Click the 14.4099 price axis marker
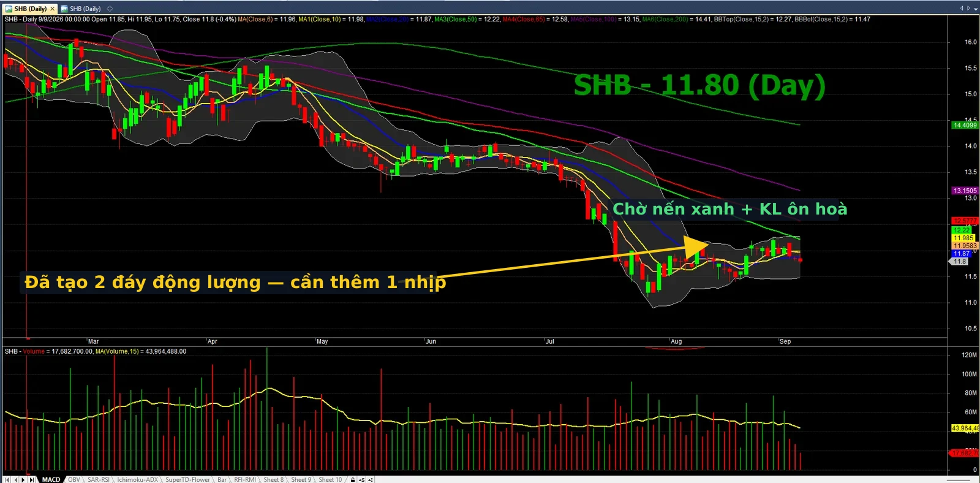980x483 pixels. coord(965,125)
